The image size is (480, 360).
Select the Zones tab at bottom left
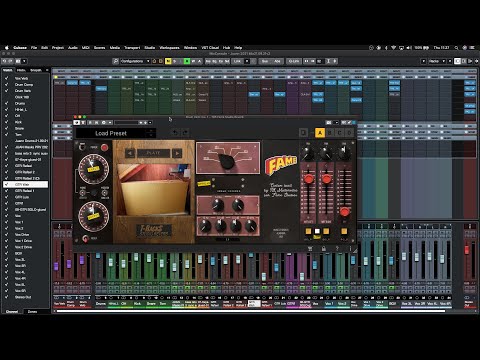(32, 312)
